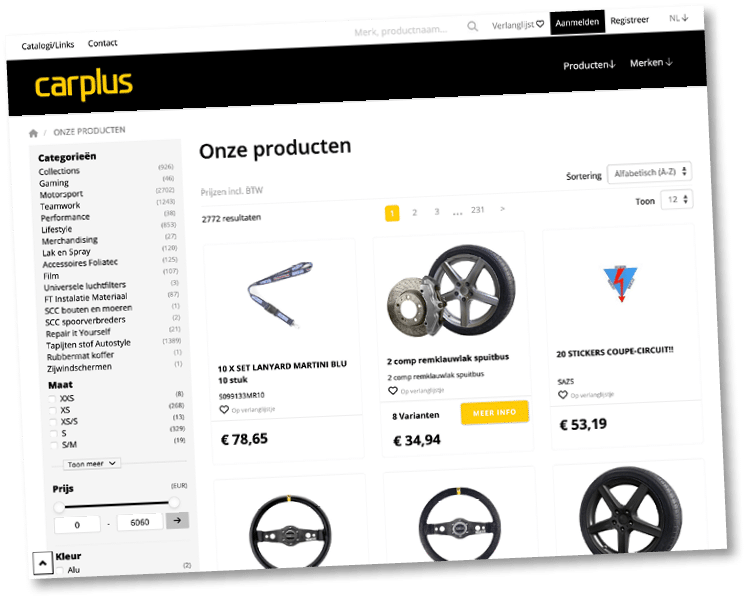Go to next page arrow in pagination

[502, 209]
